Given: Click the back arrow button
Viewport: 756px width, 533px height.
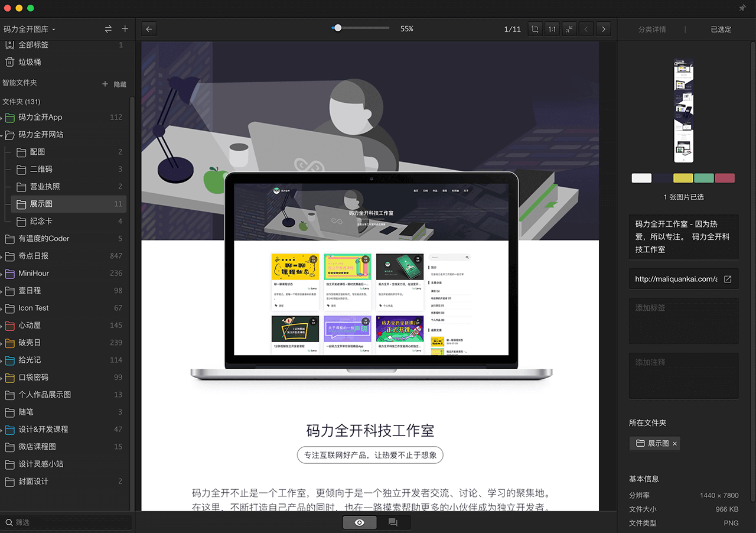Looking at the screenshot, I should tap(149, 29).
